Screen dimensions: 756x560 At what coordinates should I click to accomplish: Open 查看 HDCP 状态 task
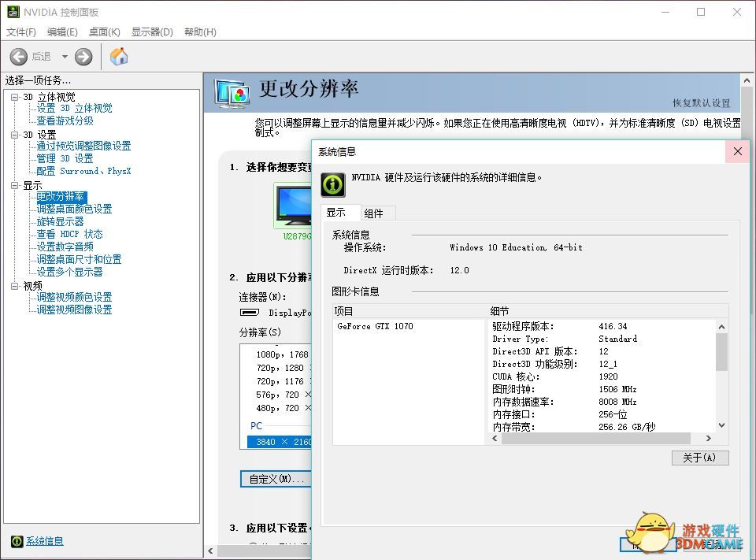click(70, 234)
